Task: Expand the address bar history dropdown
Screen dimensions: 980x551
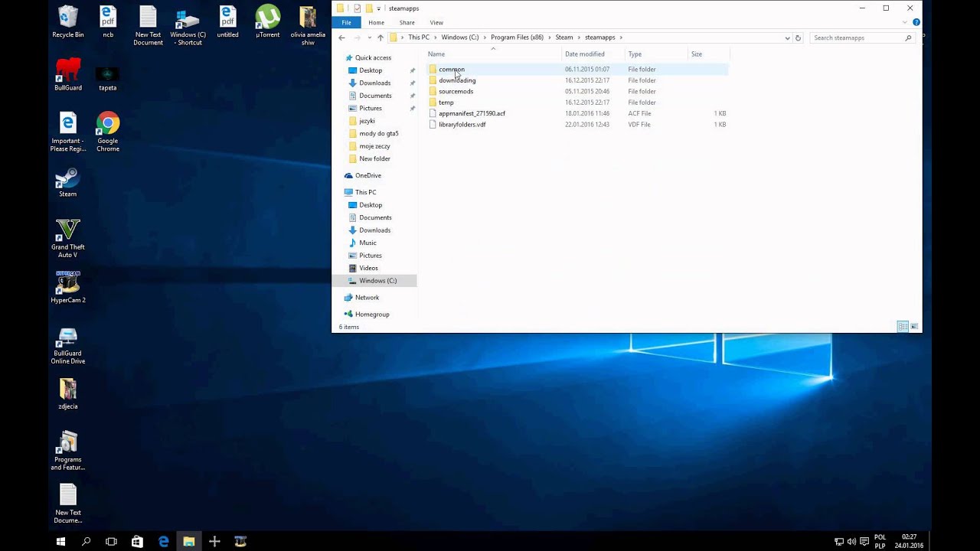Action: [787, 37]
